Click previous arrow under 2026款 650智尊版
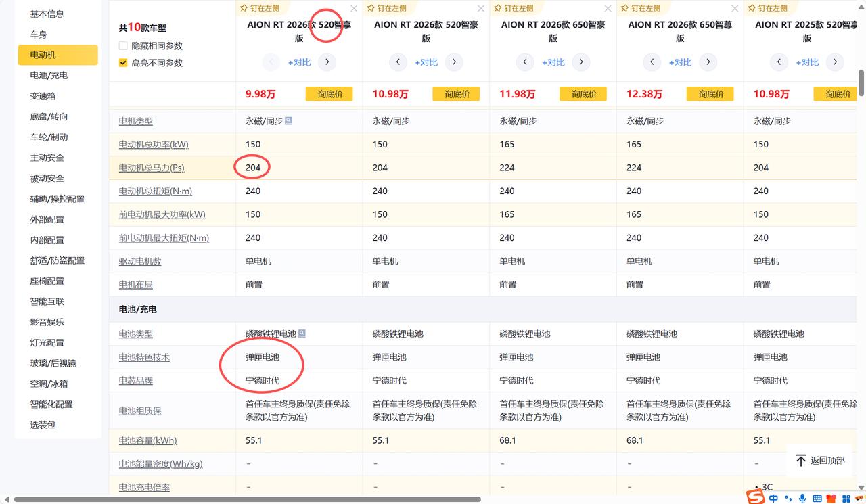This screenshot has width=866, height=504. (652, 62)
